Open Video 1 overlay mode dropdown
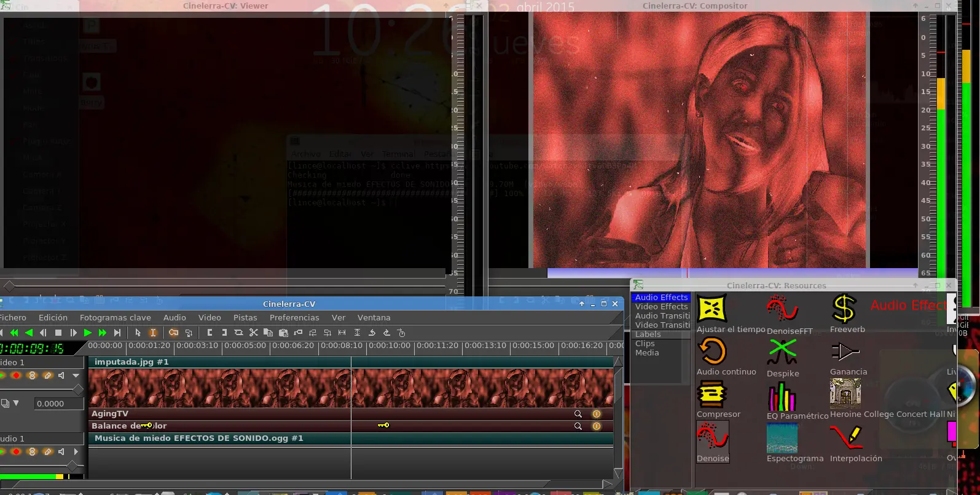Image resolution: width=980 pixels, height=495 pixels. tap(16, 403)
